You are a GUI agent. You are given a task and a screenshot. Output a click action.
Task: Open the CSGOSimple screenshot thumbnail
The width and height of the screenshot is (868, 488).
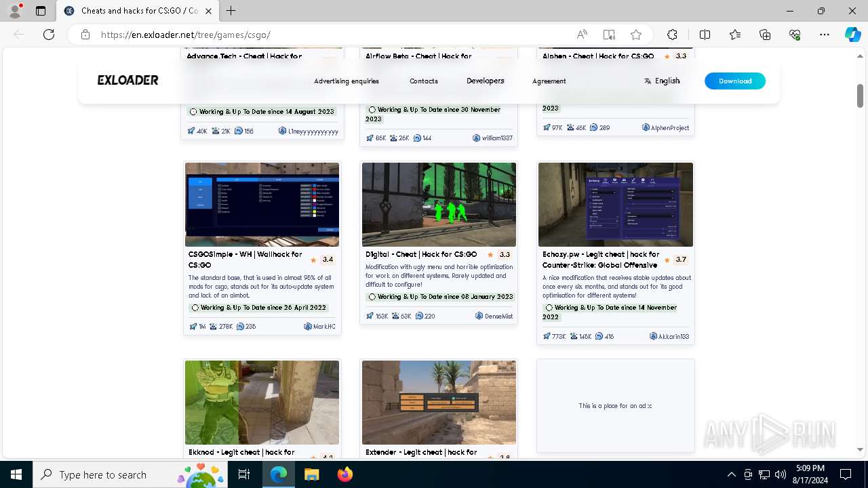tap(262, 205)
